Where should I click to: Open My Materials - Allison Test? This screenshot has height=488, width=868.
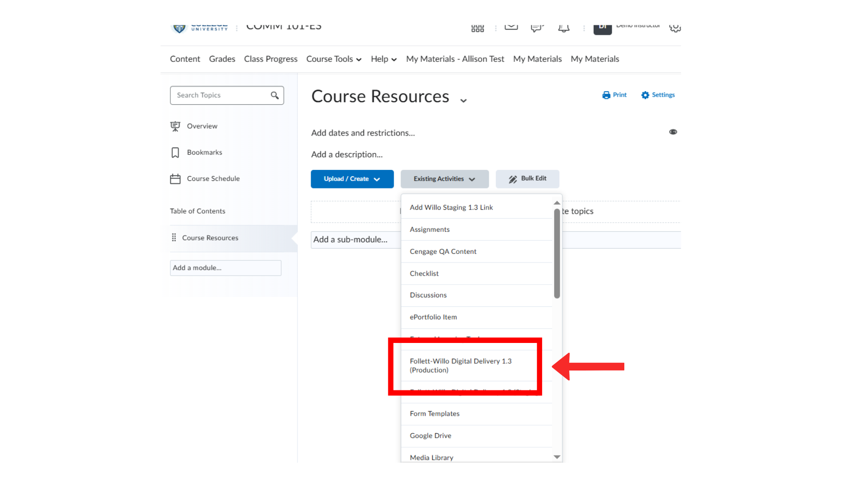click(455, 59)
